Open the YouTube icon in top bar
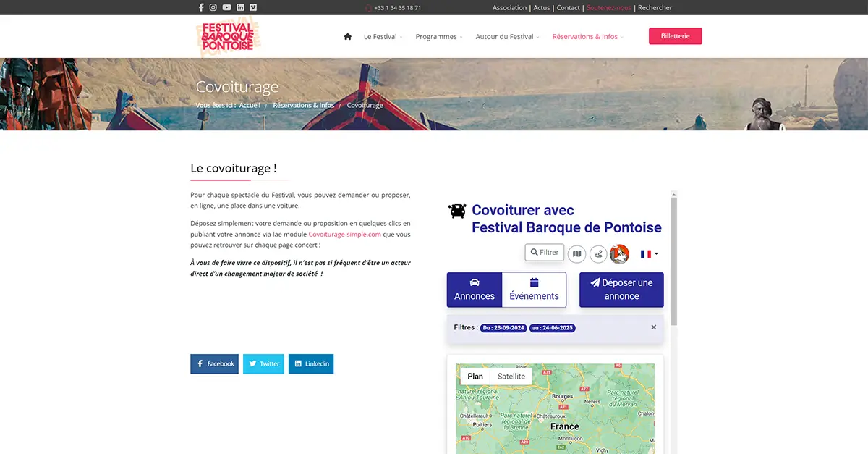This screenshot has width=868, height=454. pos(227,7)
